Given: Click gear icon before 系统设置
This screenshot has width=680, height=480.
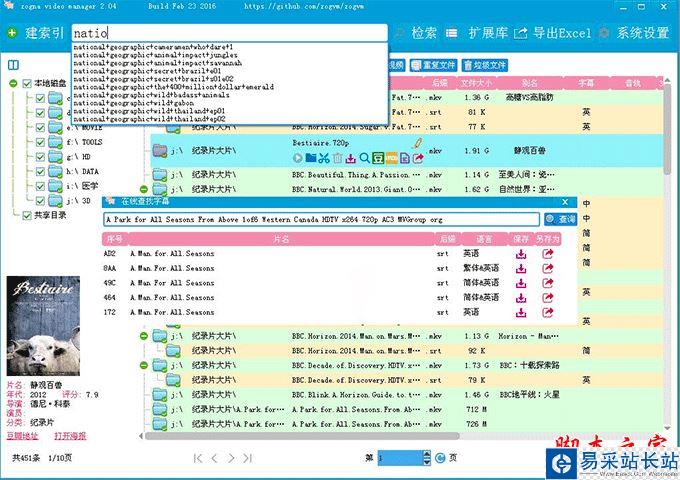Looking at the screenshot, I should 604,33.
